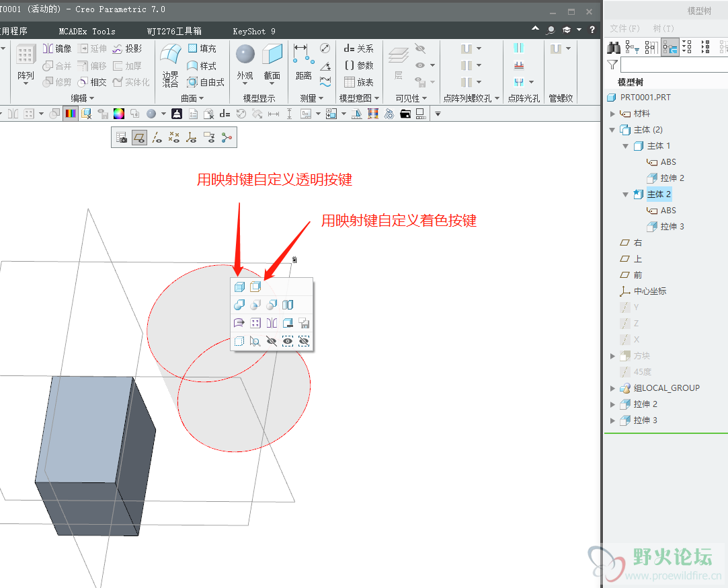Open the 编辑 group dropdown
Viewport: 728px width, 588px height.
[x=82, y=98]
